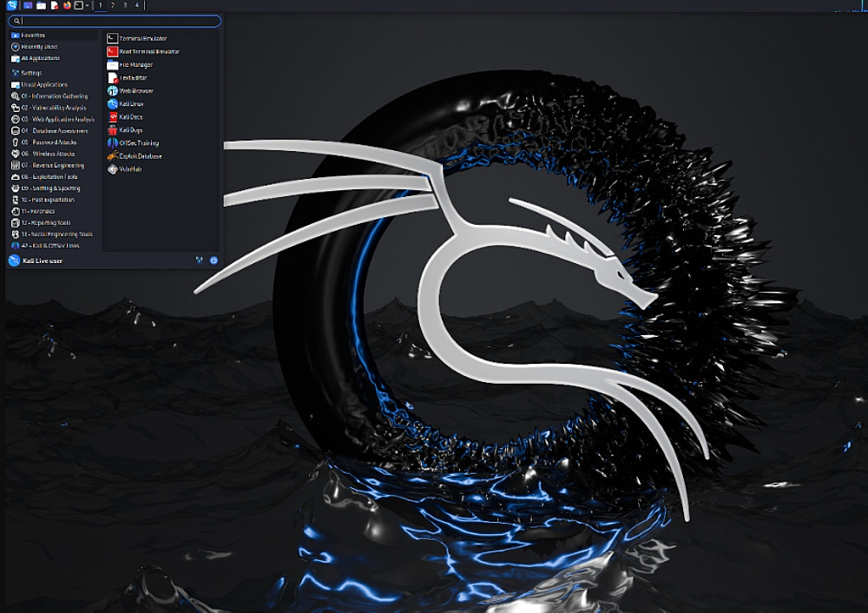The height and width of the screenshot is (613, 868).
Task: Open Exploit Database link
Action: pos(161,156)
